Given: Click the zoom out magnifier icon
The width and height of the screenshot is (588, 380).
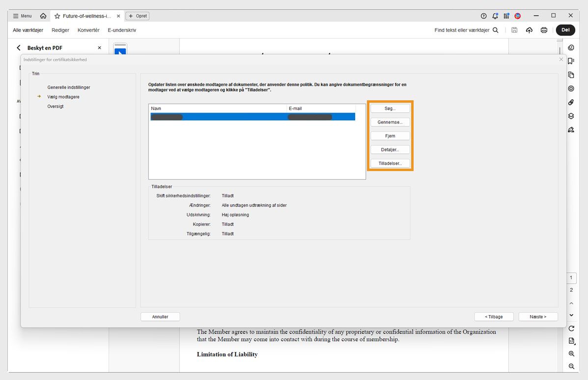Looking at the screenshot, I should 571,366.
